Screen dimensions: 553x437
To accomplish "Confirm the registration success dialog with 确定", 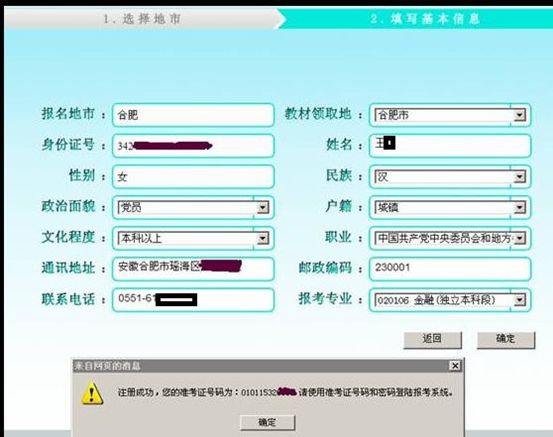I will [267, 422].
